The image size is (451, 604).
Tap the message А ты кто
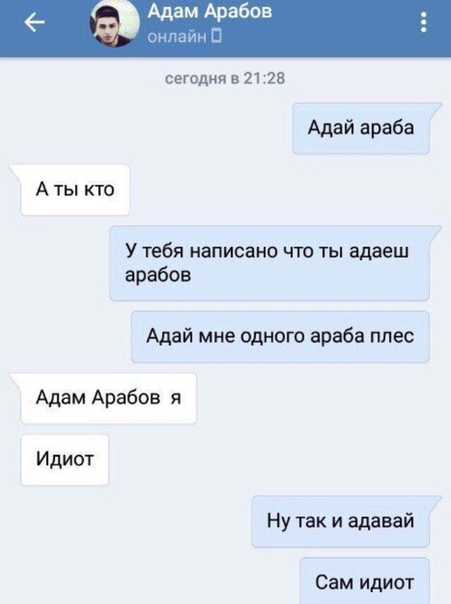[x=75, y=190]
